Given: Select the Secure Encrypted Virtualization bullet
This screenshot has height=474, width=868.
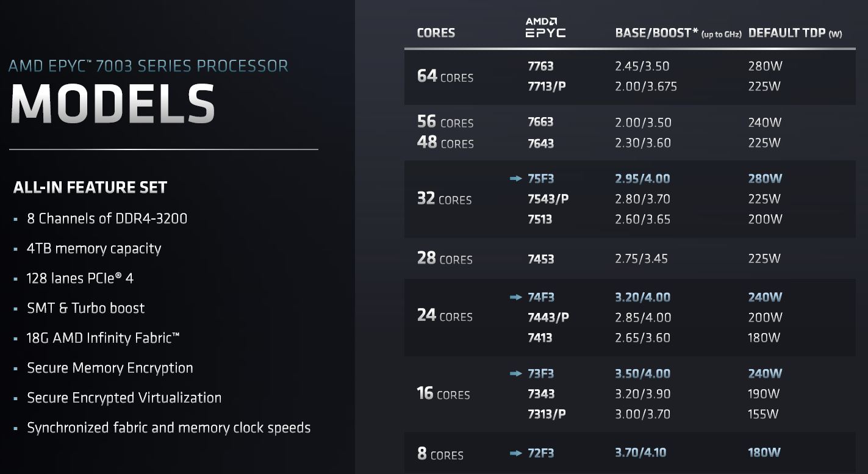Looking at the screenshot, I should click(x=124, y=398).
